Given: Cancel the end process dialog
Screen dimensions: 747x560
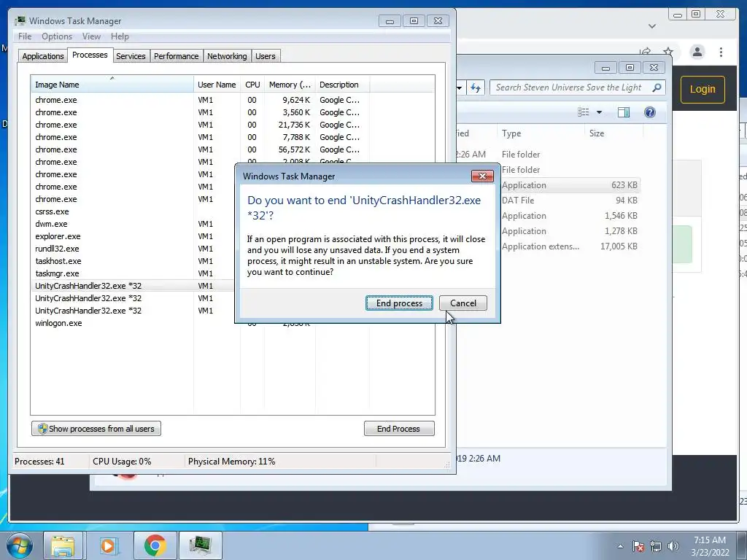Looking at the screenshot, I should pyautogui.click(x=463, y=303).
